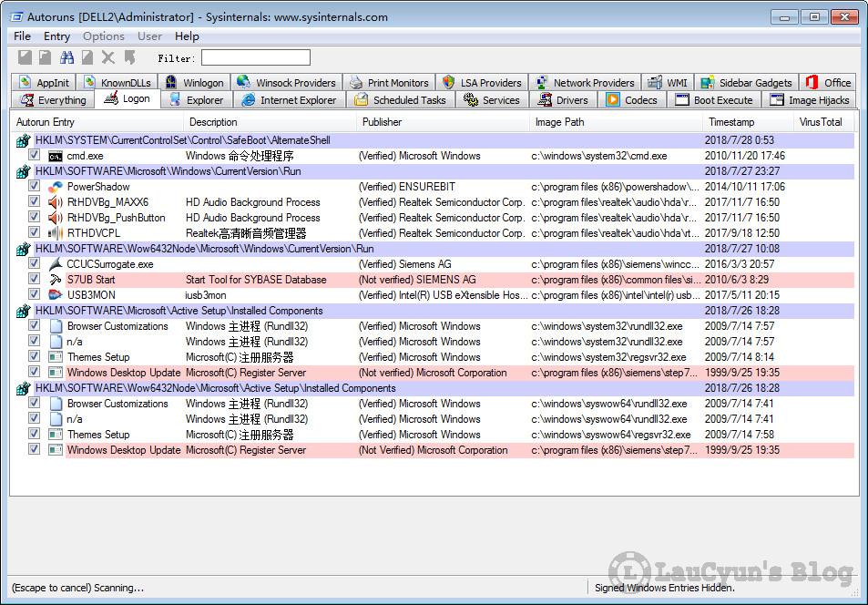The image size is (868, 605).
Task: Switch to the Everything tab
Action: [53, 100]
